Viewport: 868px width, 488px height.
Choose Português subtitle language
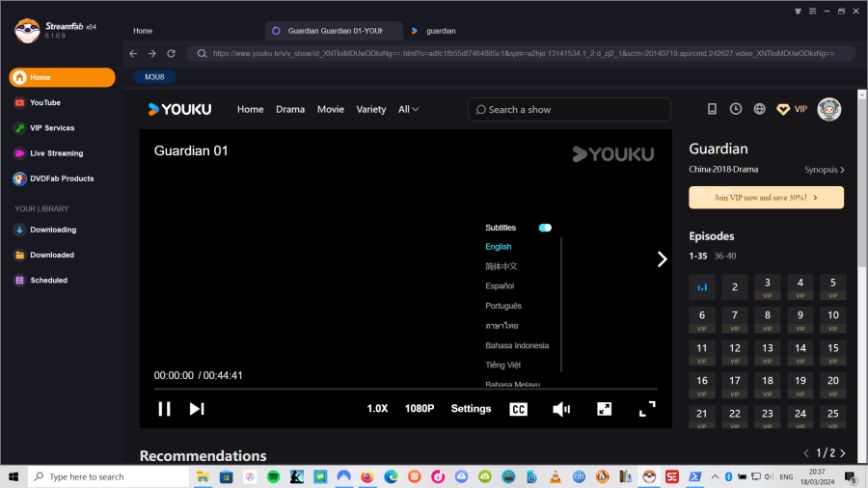pos(503,306)
